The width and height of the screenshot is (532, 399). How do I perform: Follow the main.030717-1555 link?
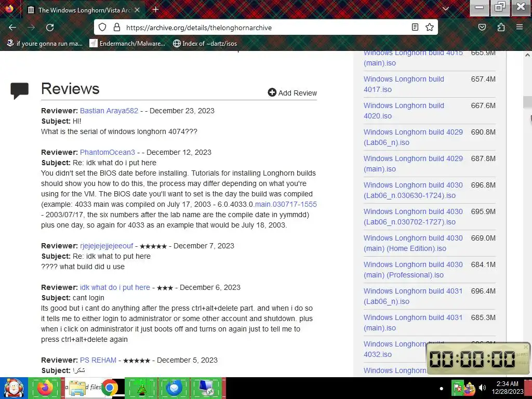pyautogui.click(x=286, y=204)
